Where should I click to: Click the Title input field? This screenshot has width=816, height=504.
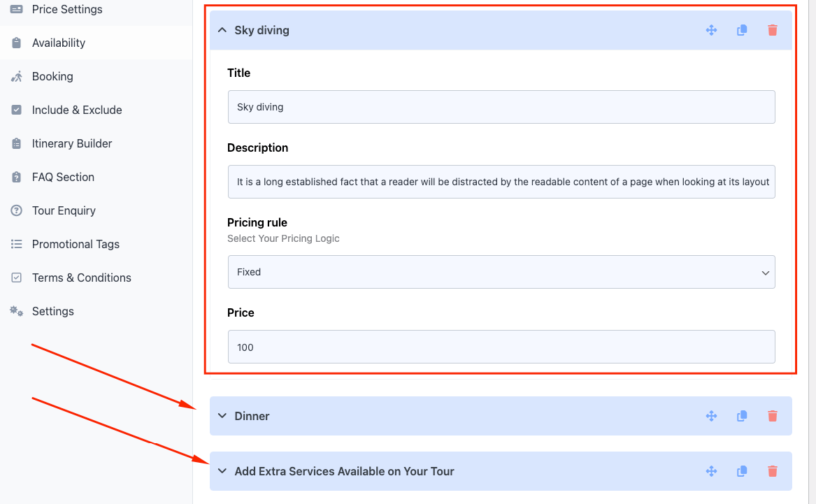click(501, 107)
